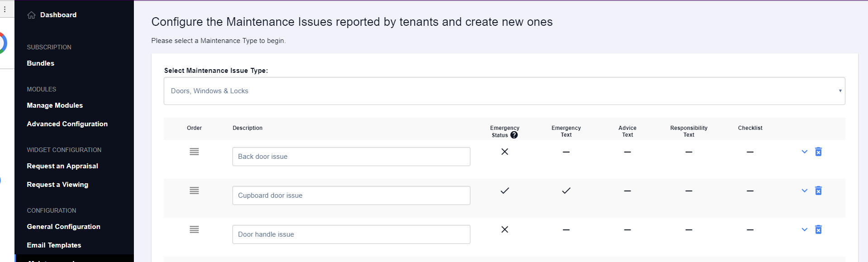Open Manage Modules in the sidebar
This screenshot has width=868, height=262.
(55, 105)
